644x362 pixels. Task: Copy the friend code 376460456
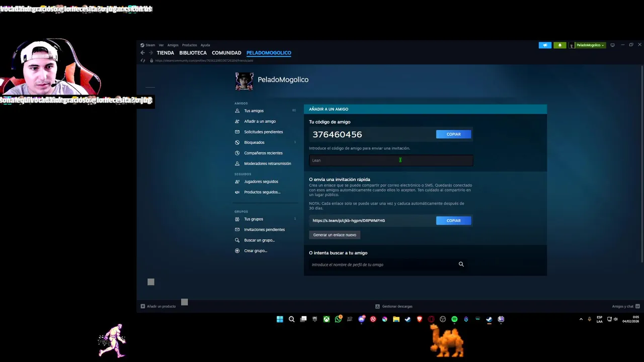453,134
